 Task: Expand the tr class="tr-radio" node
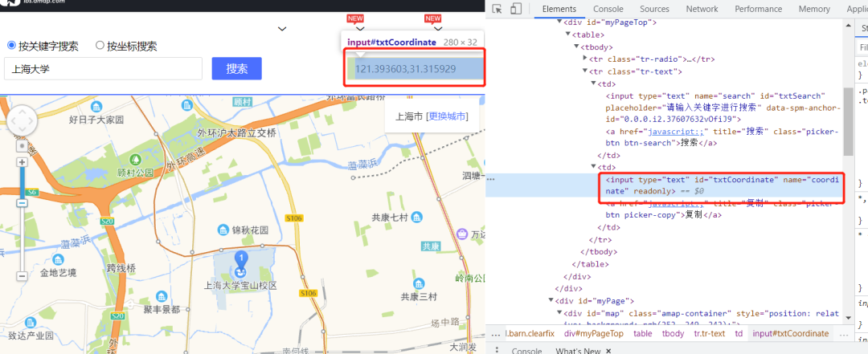coord(586,59)
